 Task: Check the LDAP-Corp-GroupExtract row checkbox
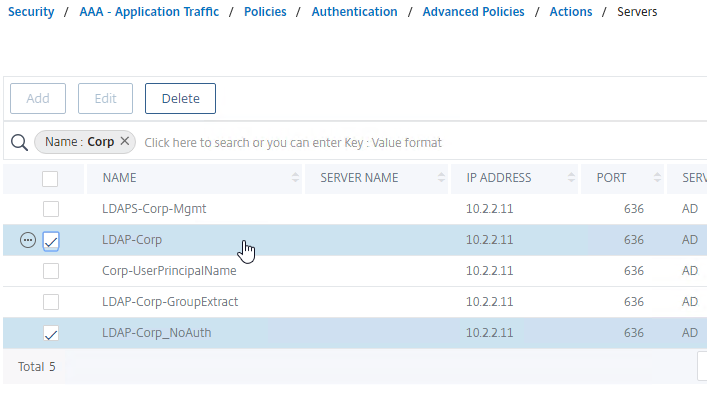51,302
